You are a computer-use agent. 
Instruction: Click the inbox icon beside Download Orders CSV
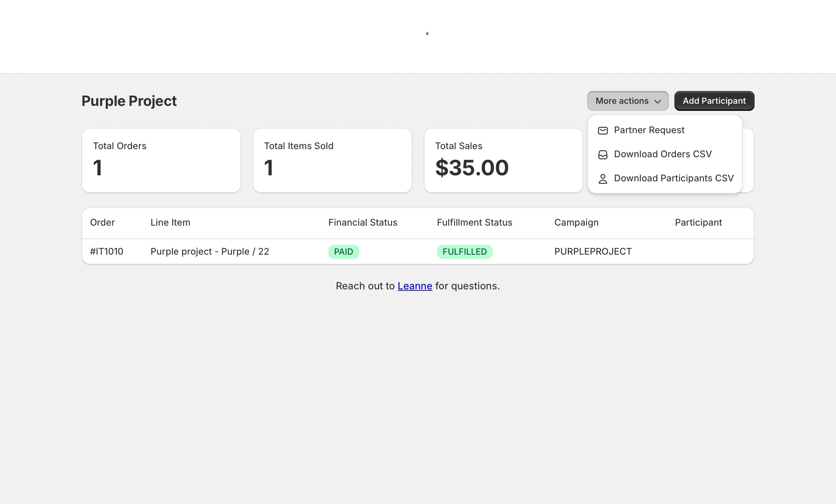603,155
